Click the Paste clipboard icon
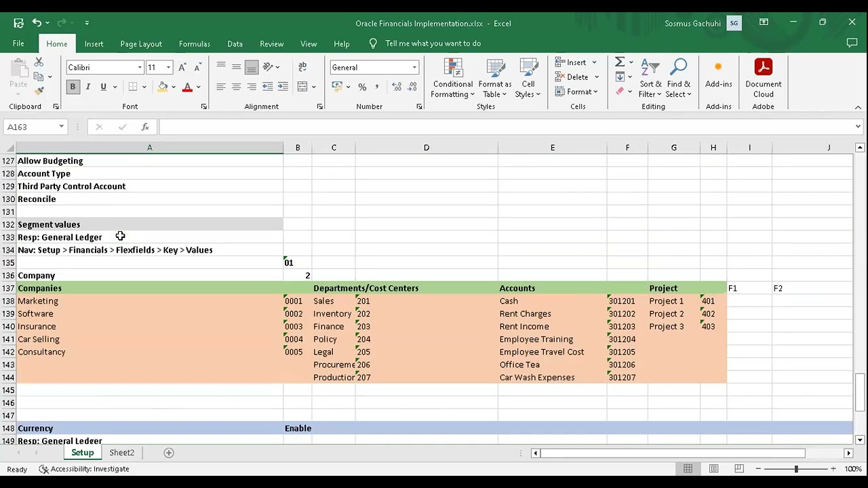This screenshot has width=868, height=488. point(19,68)
